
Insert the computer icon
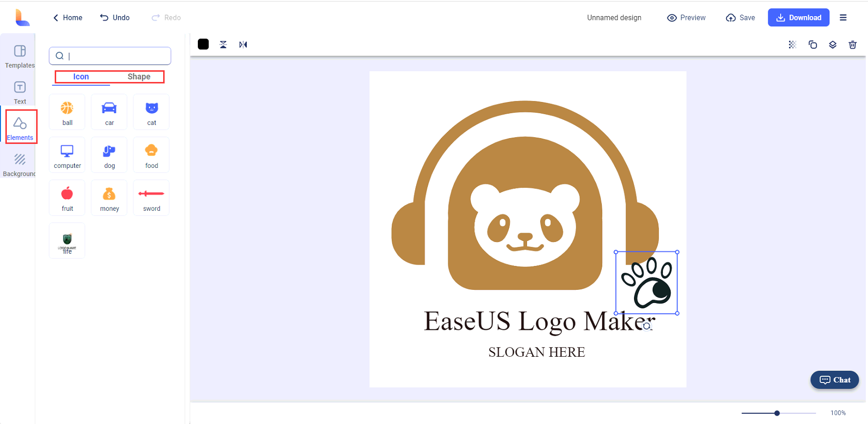67,155
